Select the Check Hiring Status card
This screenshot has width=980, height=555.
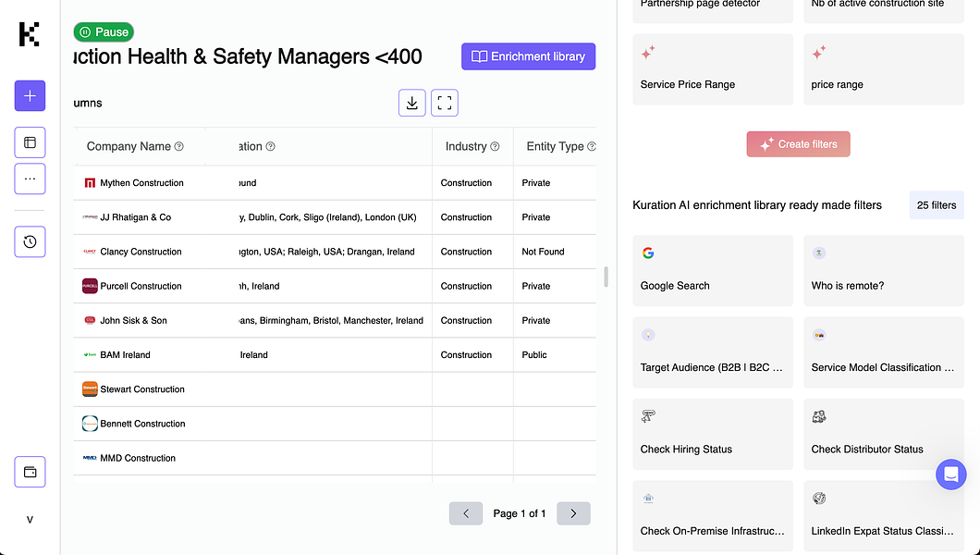[x=713, y=435]
